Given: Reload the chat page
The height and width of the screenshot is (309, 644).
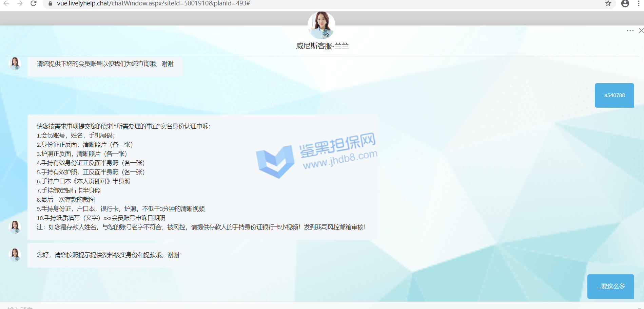Looking at the screenshot, I should point(33,3).
